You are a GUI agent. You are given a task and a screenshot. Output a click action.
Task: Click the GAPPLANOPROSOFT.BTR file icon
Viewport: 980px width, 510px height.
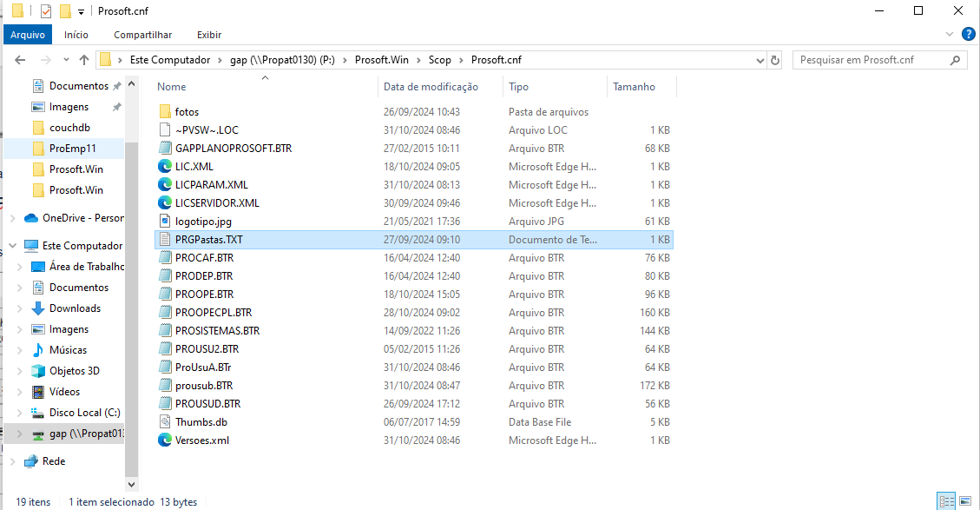(165, 149)
